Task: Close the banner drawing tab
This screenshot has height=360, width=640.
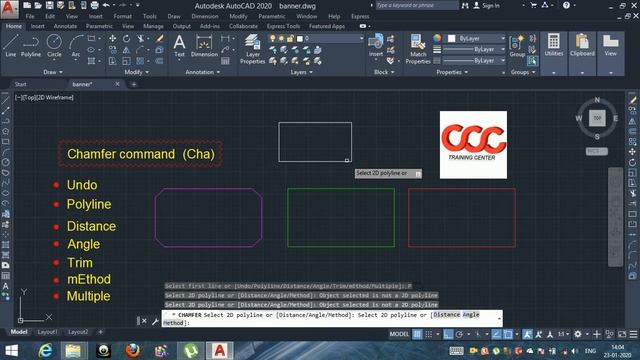Action: click(x=118, y=84)
